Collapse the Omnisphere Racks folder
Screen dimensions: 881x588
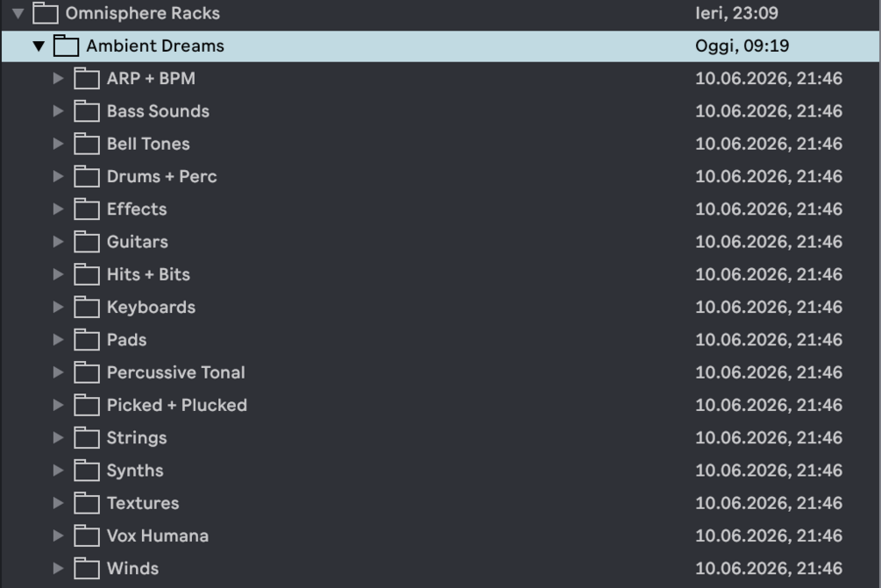tap(18, 13)
